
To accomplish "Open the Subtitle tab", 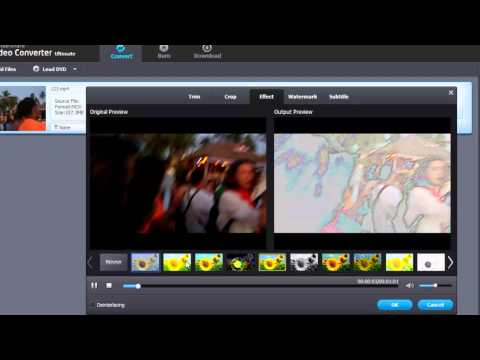I will tap(339, 97).
